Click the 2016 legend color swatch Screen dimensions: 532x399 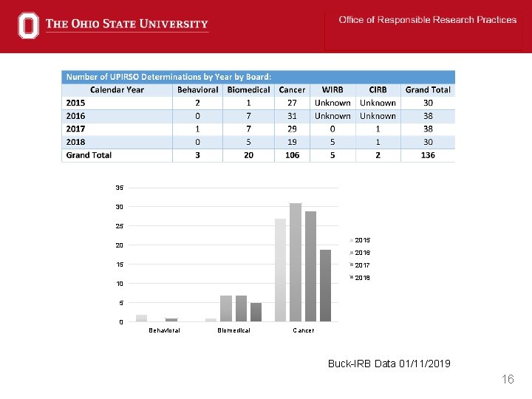point(352,253)
